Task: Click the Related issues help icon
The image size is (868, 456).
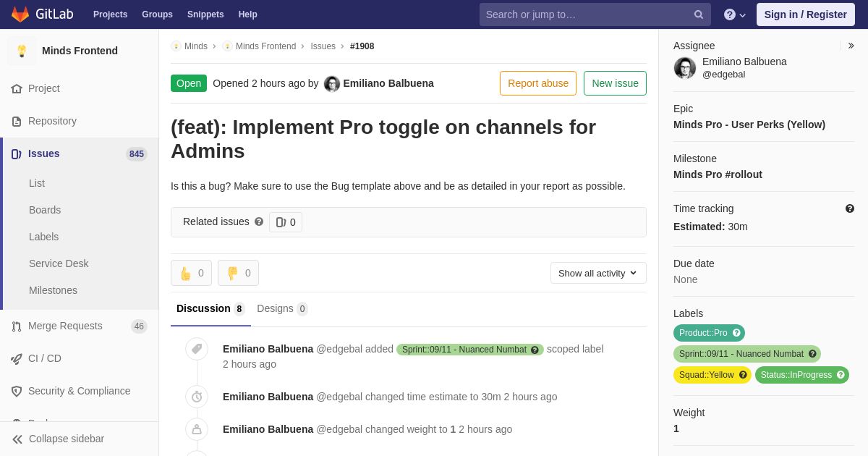Action: [259, 221]
